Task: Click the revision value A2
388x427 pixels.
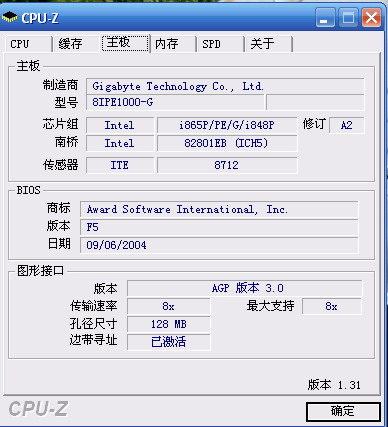Action: pyautogui.click(x=347, y=125)
